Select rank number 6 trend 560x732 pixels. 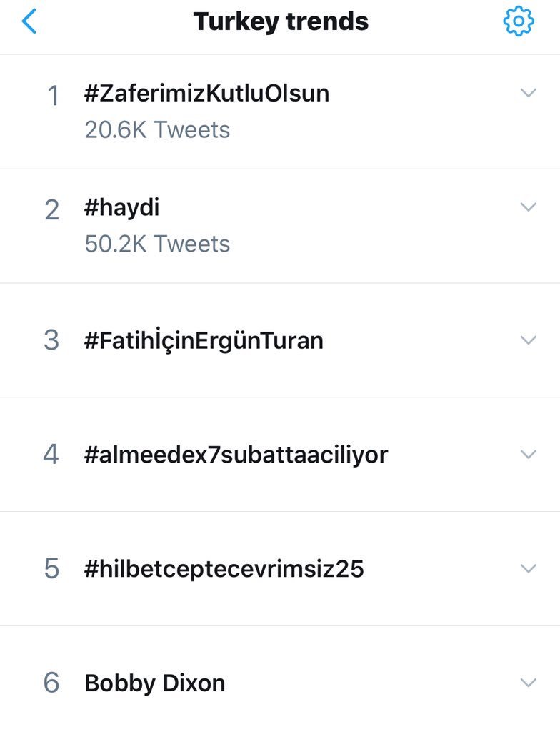(51, 683)
